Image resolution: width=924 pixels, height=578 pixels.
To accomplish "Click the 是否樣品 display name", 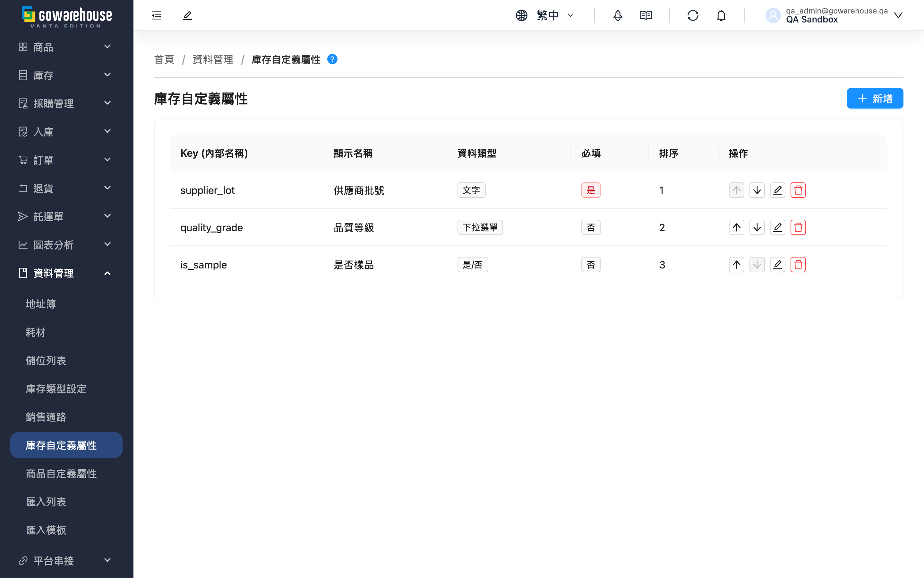I will tap(354, 265).
